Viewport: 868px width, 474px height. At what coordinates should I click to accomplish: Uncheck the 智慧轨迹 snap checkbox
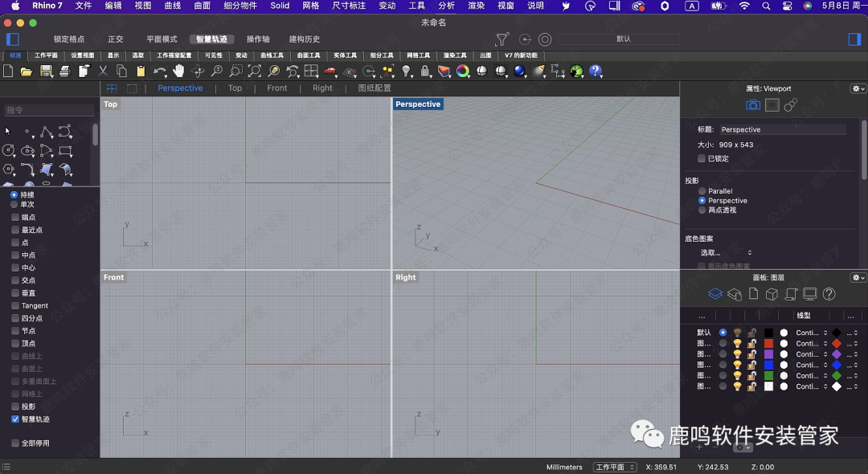click(x=15, y=419)
